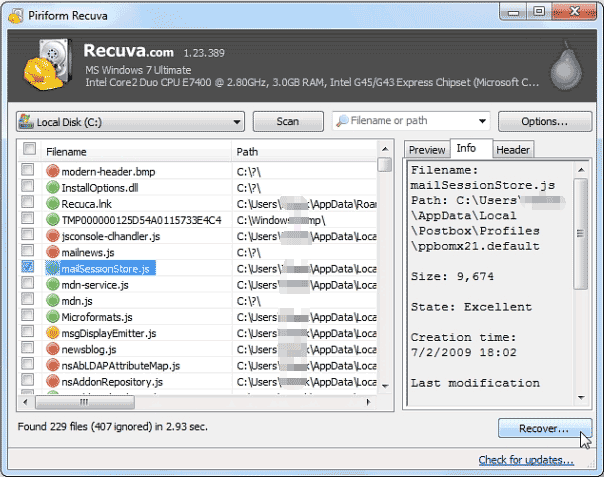The image size is (604, 477).
Task: Click the magnifier icon in filename search box
Action: pyautogui.click(x=342, y=121)
